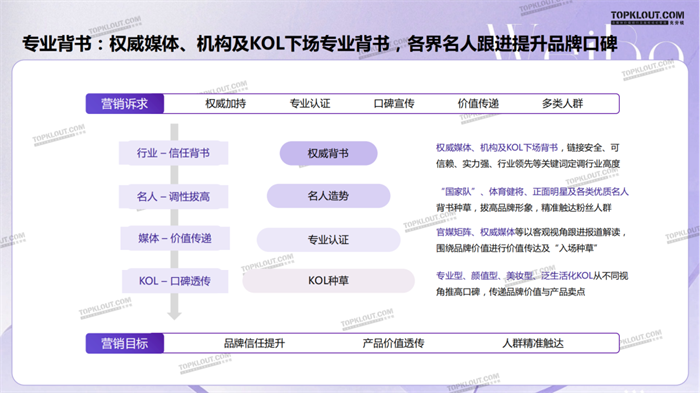The height and width of the screenshot is (393, 700).
Task: Click the 权威加持 header item
Action: pos(225,104)
